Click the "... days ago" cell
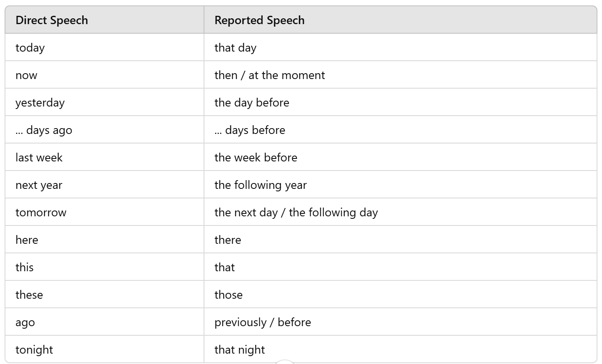Viewport: 602px width, 364px height. (44, 130)
